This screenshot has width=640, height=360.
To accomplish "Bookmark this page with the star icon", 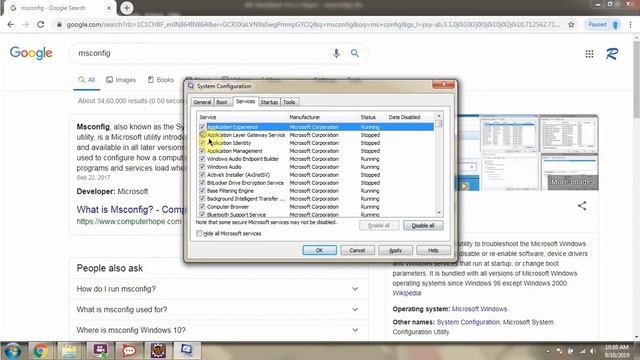I will pyautogui.click(x=571, y=24).
